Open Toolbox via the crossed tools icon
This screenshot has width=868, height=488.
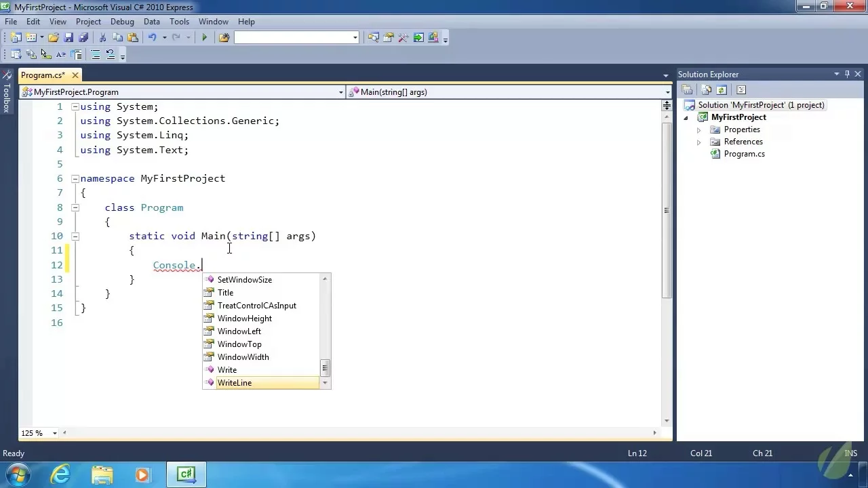coord(403,38)
